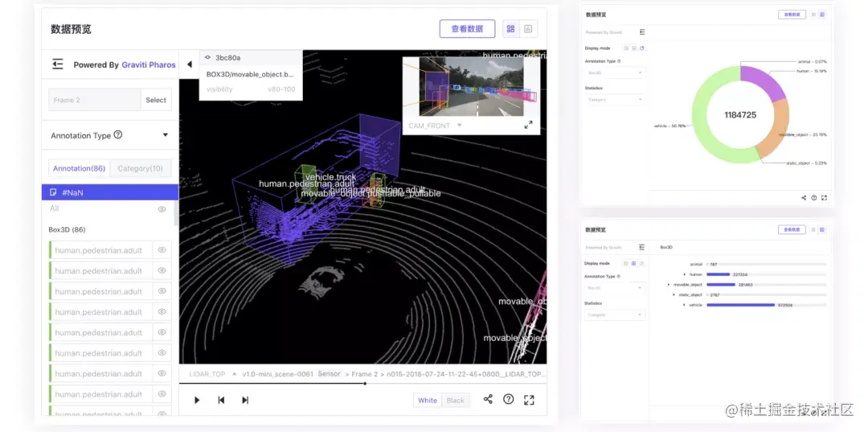Set viewer background to White
This screenshot has width=868, height=432.
click(428, 401)
